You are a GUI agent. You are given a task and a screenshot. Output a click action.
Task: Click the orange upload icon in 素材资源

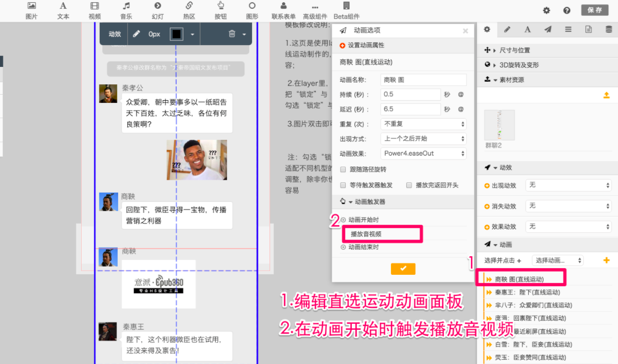pyautogui.click(x=607, y=96)
